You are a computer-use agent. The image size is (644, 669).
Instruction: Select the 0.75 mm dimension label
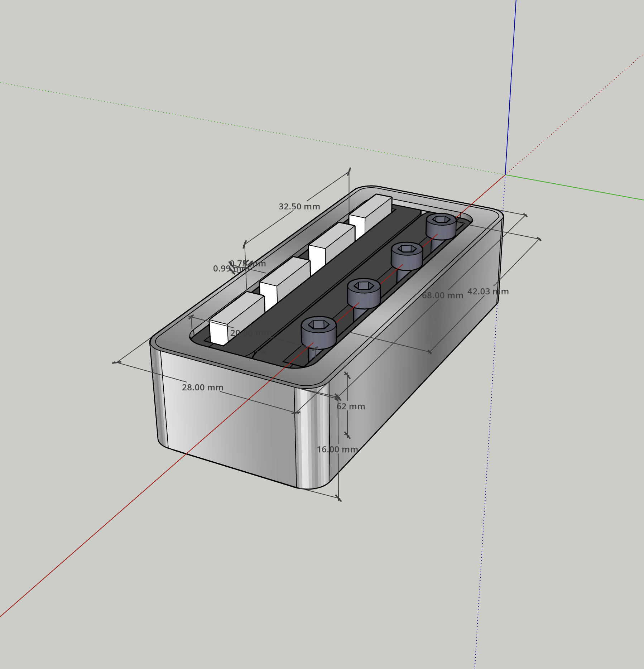tap(248, 264)
